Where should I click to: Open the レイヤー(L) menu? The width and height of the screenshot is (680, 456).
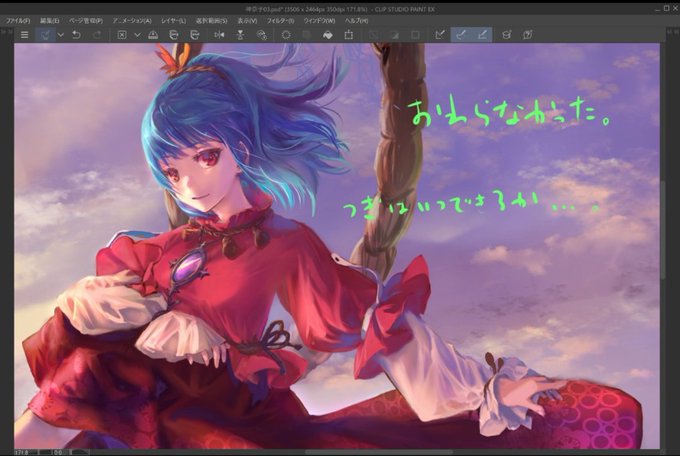[x=173, y=20]
